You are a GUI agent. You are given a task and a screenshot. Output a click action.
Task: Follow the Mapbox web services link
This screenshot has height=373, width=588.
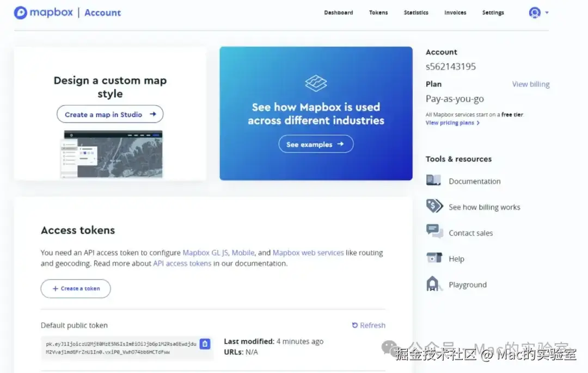[308, 253]
